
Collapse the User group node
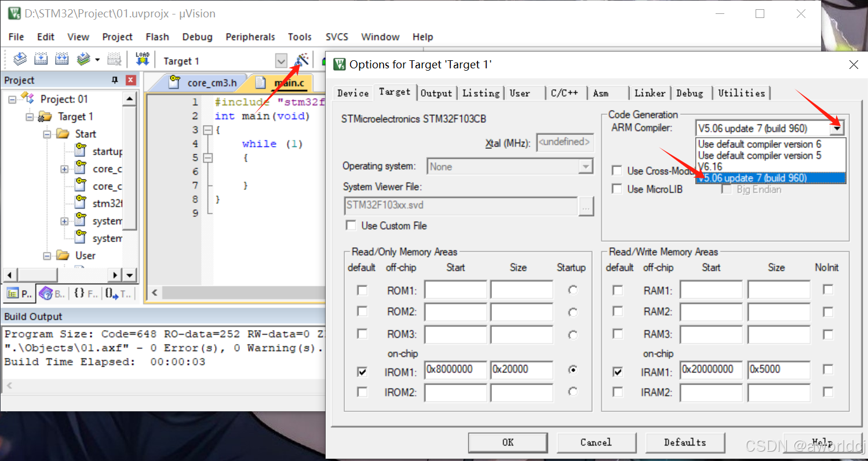47,255
